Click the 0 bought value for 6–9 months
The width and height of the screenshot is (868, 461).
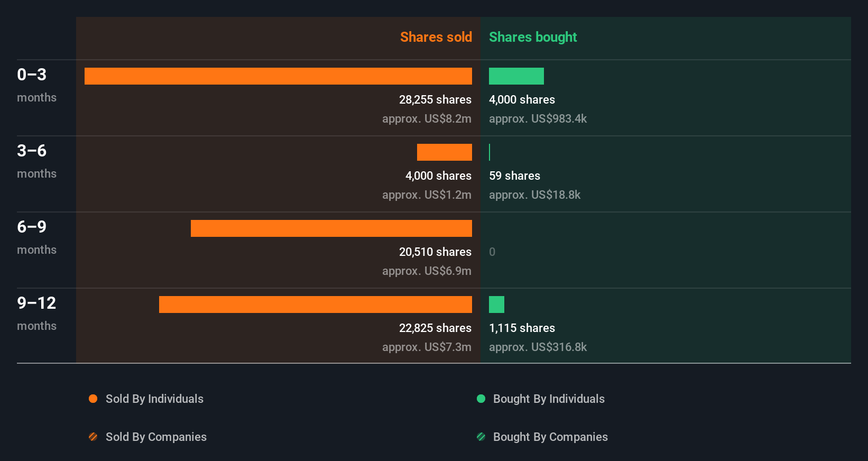[x=492, y=252]
